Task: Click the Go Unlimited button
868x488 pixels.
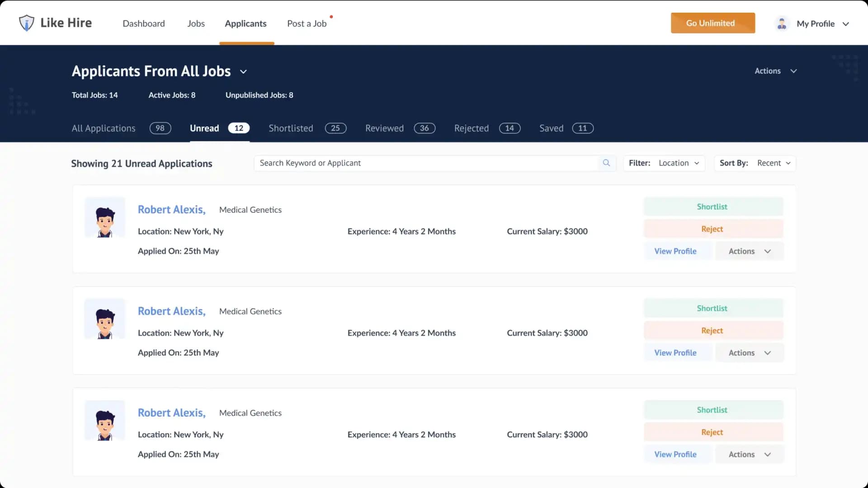Action: [x=712, y=23]
